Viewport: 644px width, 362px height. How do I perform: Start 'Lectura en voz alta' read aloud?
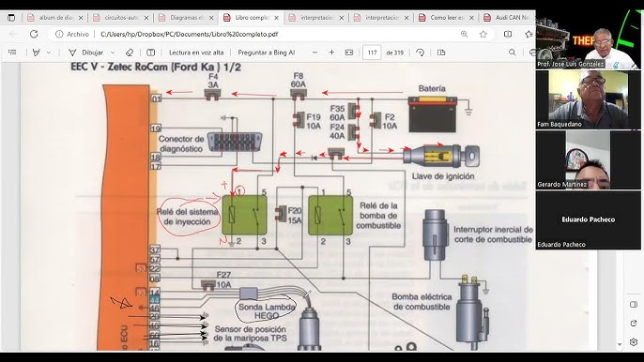196,53
